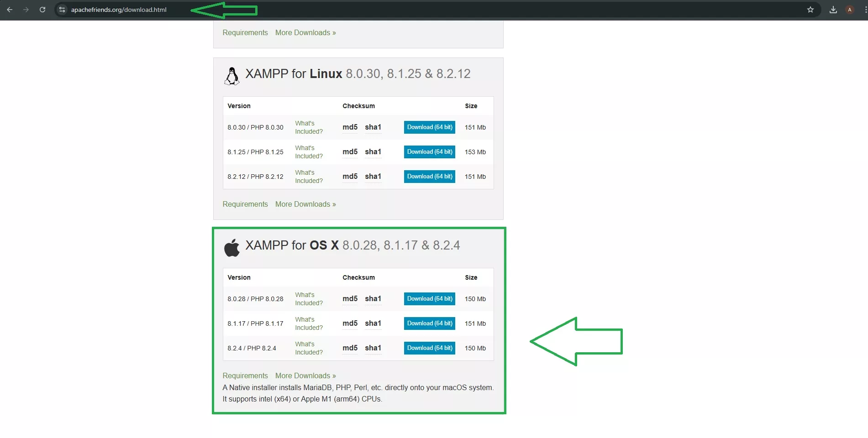Open What's Included for Linux 8.0.30
This screenshot has height=438, width=868.
pos(309,127)
